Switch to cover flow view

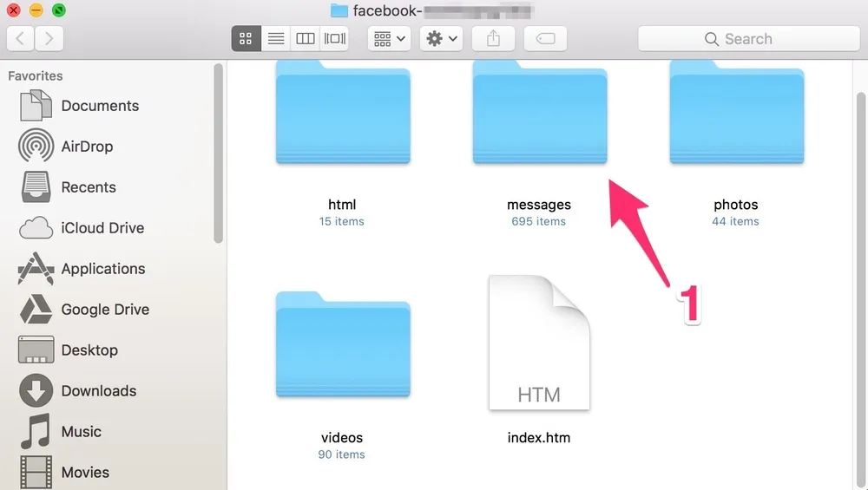[x=335, y=39]
